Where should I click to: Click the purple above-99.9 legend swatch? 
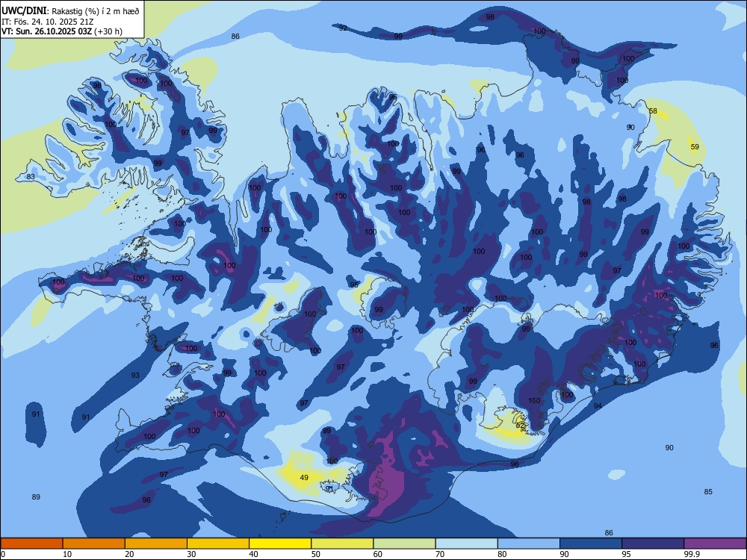pos(715,544)
